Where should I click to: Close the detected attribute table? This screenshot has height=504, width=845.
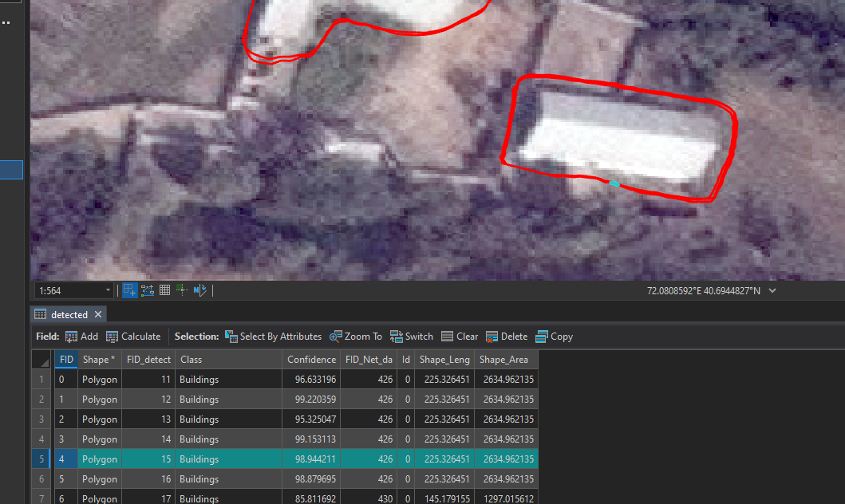(x=97, y=314)
